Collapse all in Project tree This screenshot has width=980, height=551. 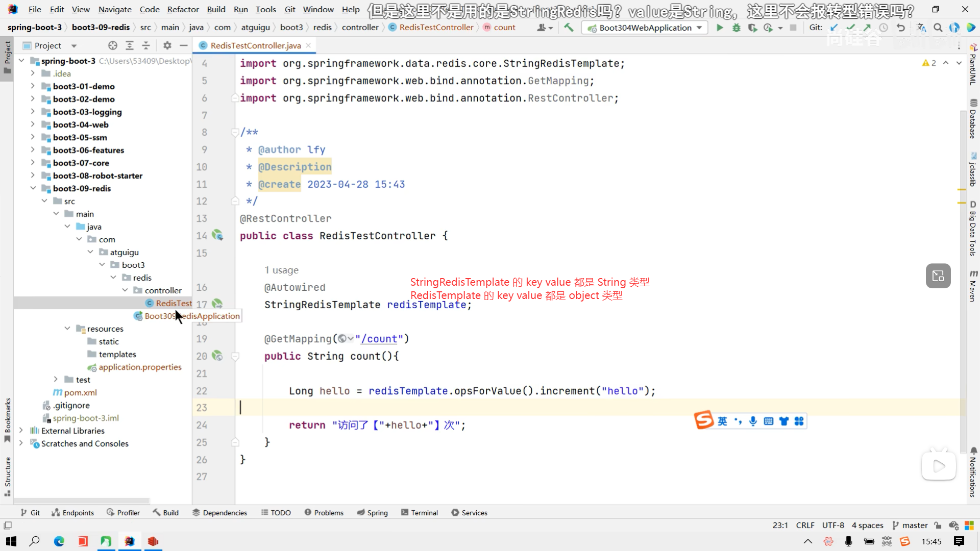(146, 45)
